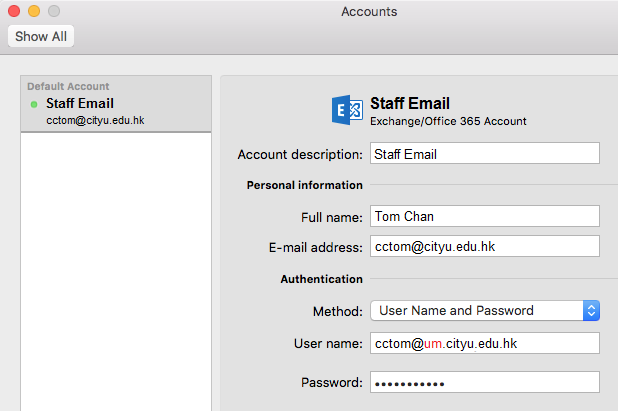Click the Default Account header label
Screen dimensions: 618x411
click(x=68, y=87)
